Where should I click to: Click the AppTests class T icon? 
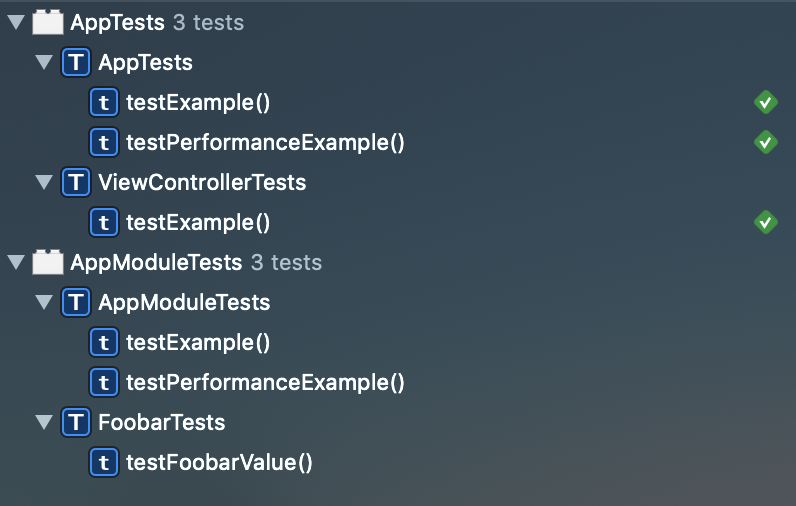click(x=75, y=62)
